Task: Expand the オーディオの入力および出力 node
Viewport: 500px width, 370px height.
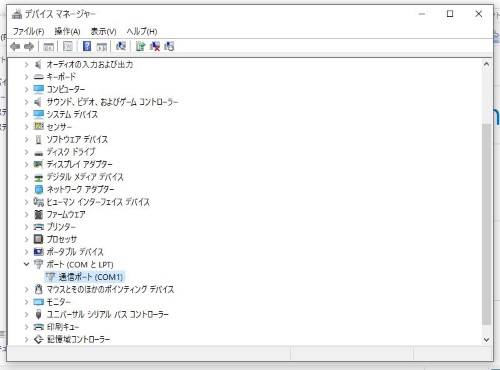Action: [26, 64]
